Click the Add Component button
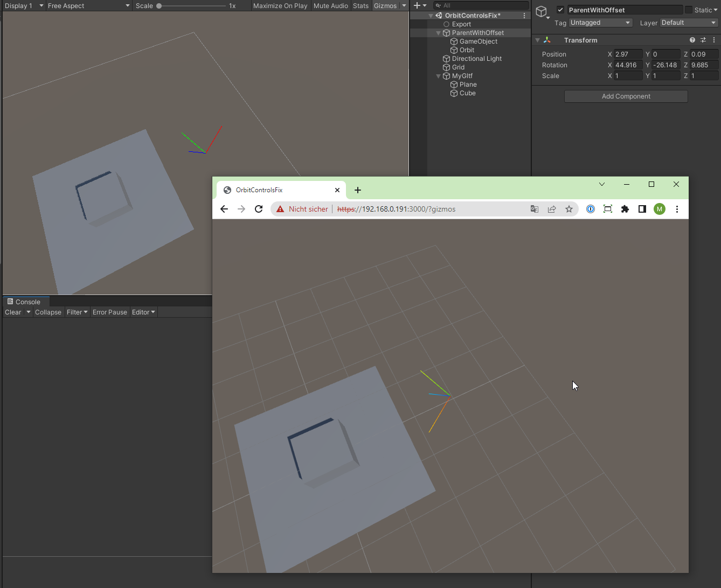This screenshot has width=721, height=588. [x=626, y=96]
